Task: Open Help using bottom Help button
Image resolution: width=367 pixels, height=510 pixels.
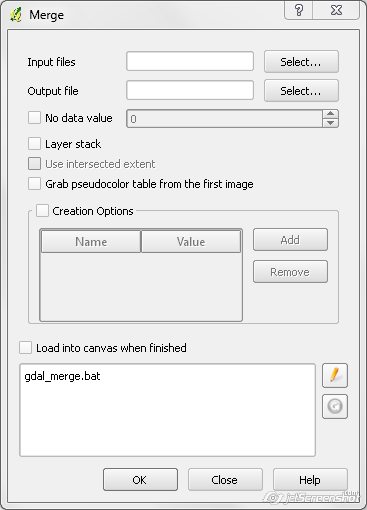Action: click(310, 480)
